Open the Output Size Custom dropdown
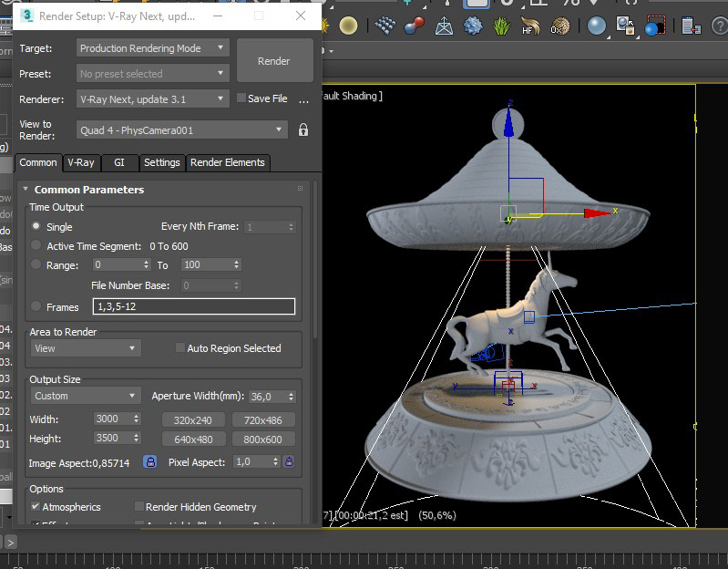 pos(86,396)
